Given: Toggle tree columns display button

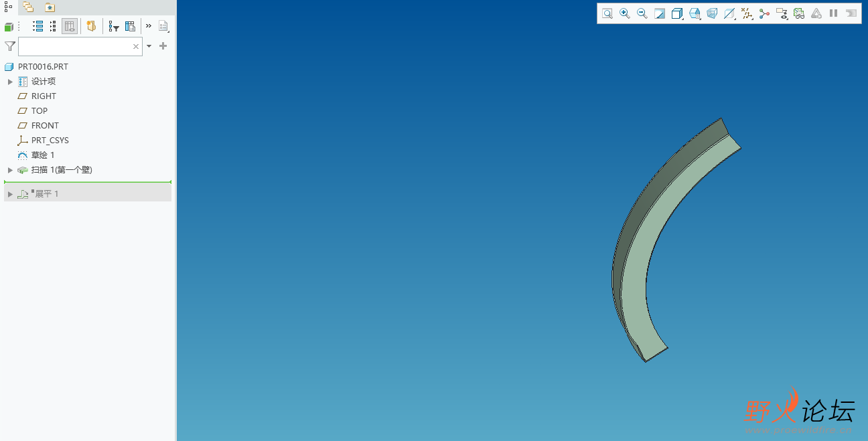Looking at the screenshot, I should (70, 27).
